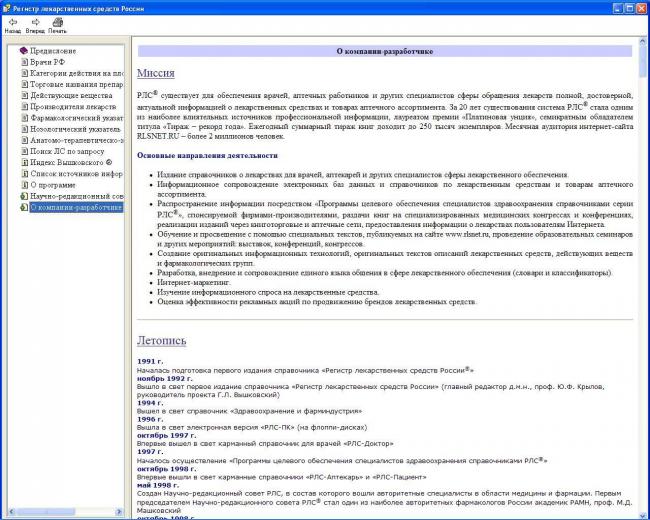Click the page icon beside Действующие вещества
The image size is (650, 520).
[x=24, y=96]
